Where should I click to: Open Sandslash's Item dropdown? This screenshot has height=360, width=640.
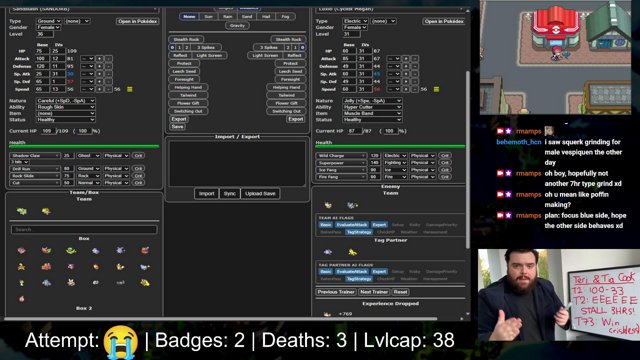coord(66,113)
